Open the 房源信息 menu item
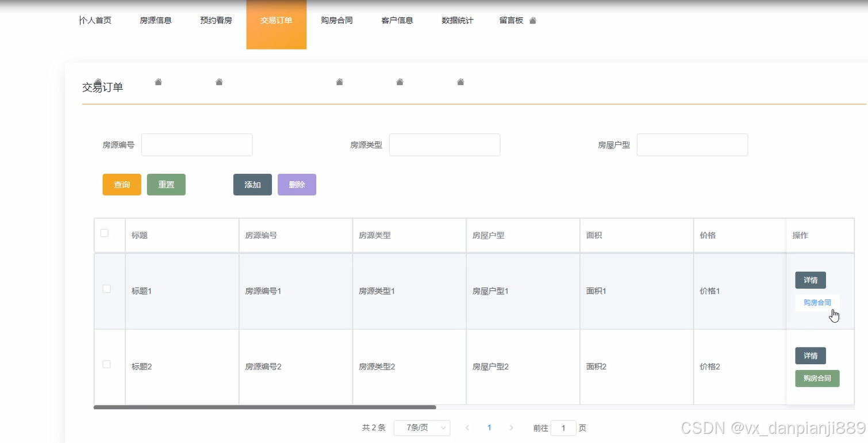 [156, 21]
